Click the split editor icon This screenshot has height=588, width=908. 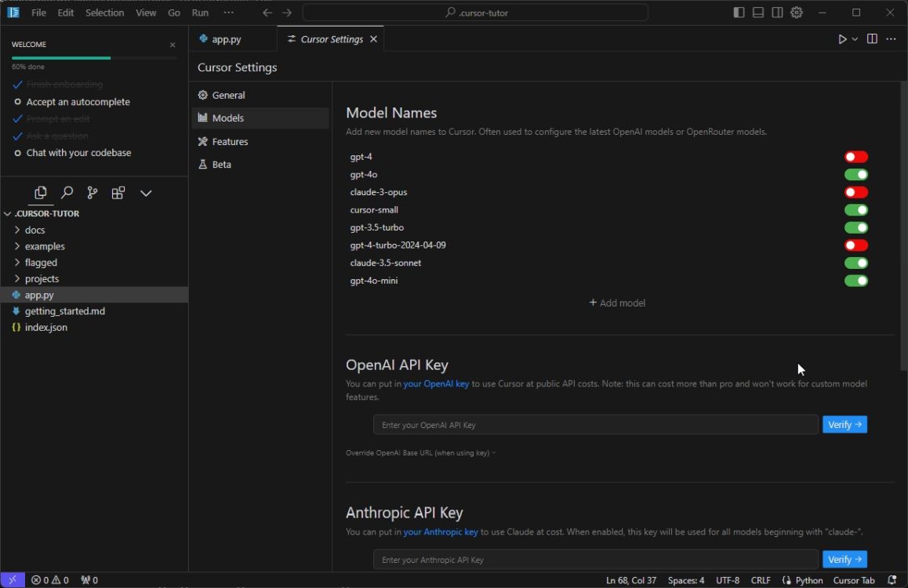click(872, 39)
